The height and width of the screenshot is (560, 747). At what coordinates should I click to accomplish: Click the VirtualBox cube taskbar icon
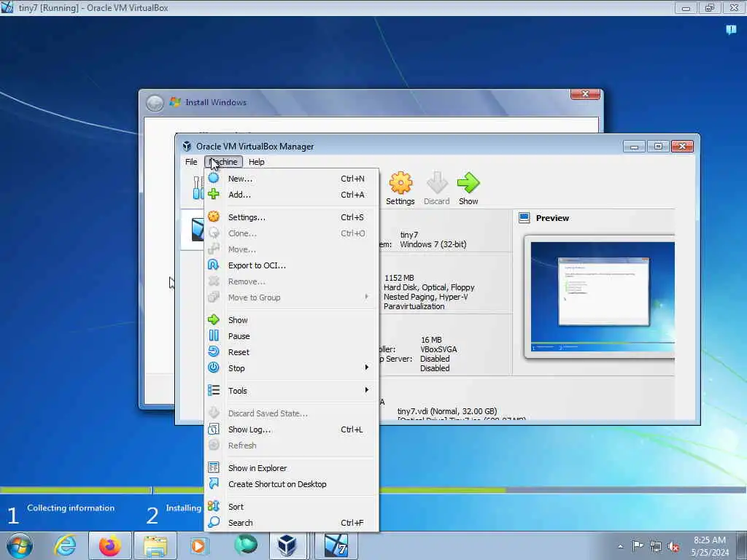[x=287, y=545]
